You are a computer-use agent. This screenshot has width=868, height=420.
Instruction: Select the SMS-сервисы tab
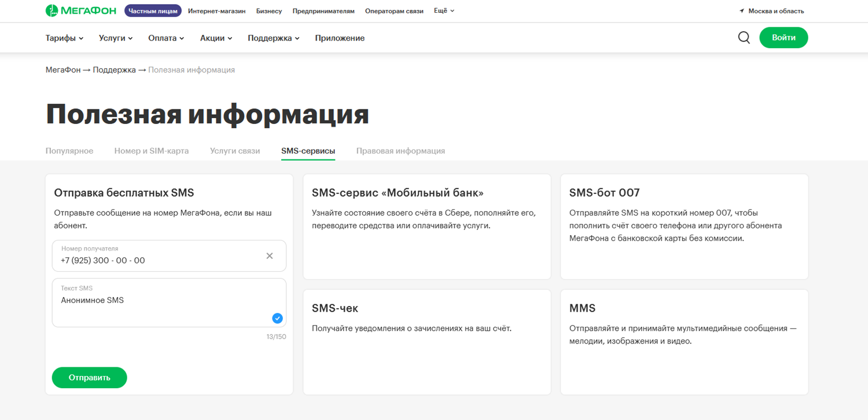tap(308, 151)
